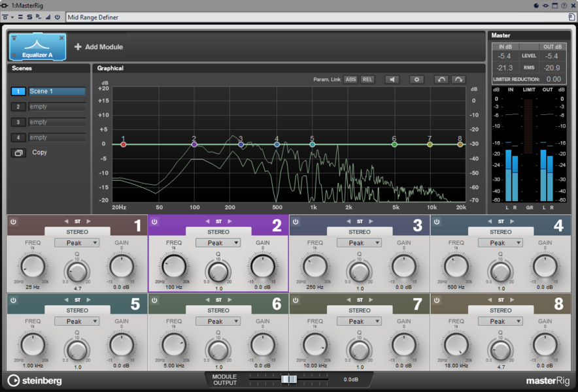Toggle band 5 power button
The image size is (578, 392).
(13, 301)
